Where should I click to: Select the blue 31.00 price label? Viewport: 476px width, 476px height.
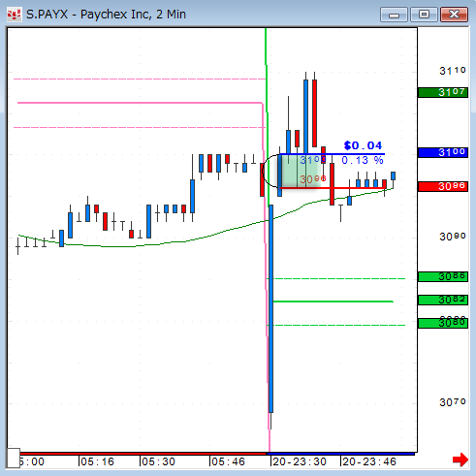[x=443, y=152]
